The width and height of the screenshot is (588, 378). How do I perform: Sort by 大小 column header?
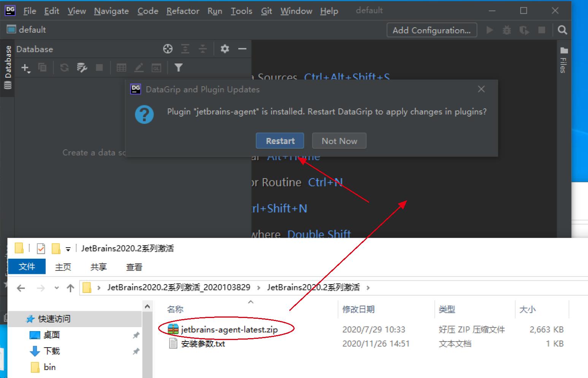click(x=528, y=309)
